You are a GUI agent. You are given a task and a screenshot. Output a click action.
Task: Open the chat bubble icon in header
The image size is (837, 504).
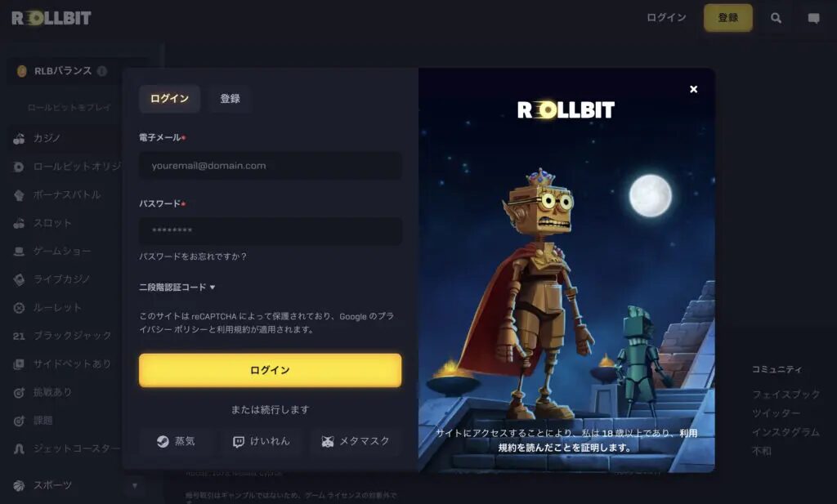click(813, 18)
